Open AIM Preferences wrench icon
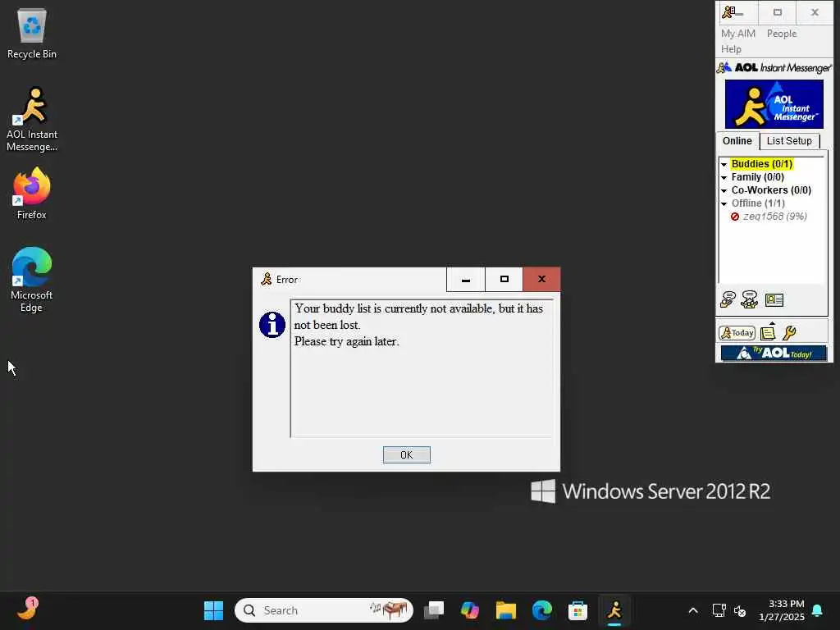 789,333
